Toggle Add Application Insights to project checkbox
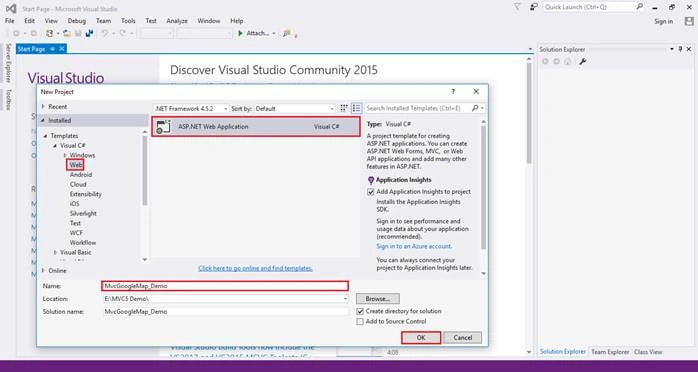The height and width of the screenshot is (372, 698). [x=370, y=192]
